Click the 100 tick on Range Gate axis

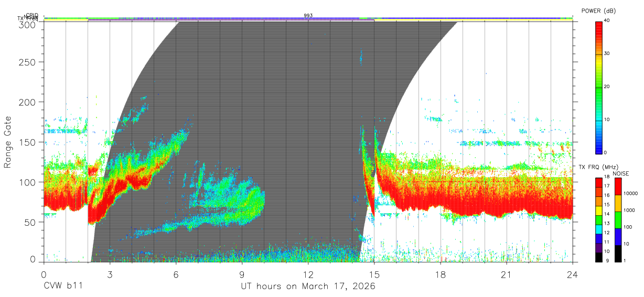(x=27, y=182)
